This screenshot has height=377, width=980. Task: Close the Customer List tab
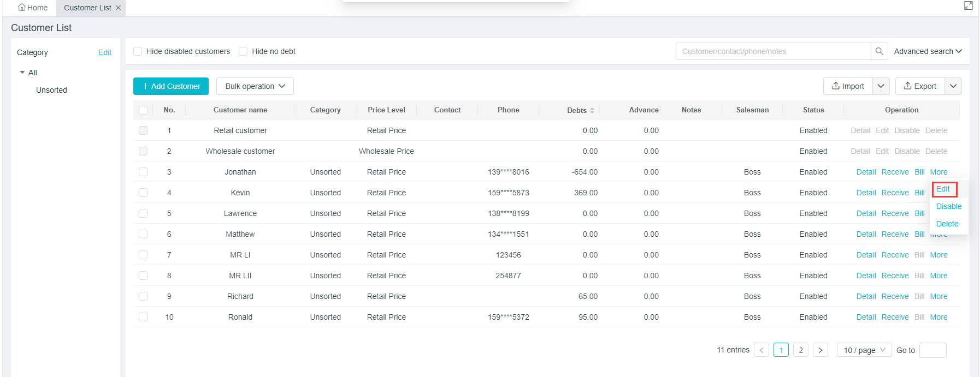click(118, 8)
